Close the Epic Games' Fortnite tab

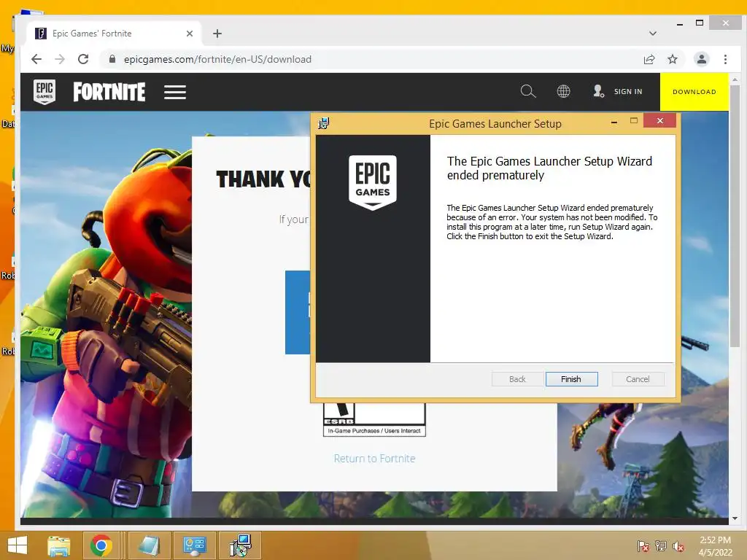(190, 34)
